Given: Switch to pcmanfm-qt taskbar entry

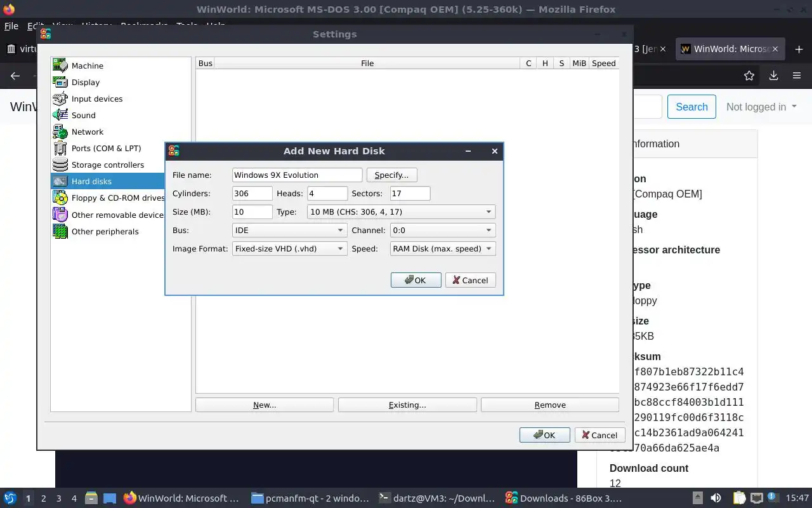Looking at the screenshot, I should [310, 498].
